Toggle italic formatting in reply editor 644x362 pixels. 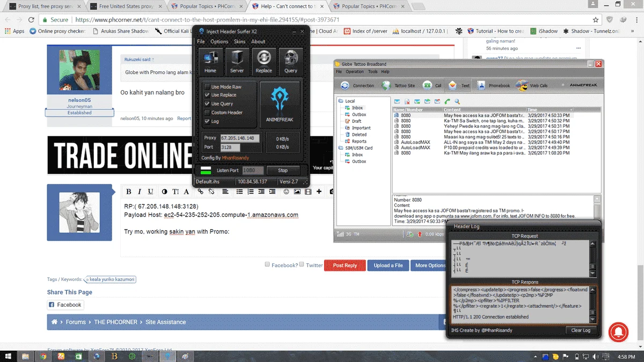coord(140,191)
